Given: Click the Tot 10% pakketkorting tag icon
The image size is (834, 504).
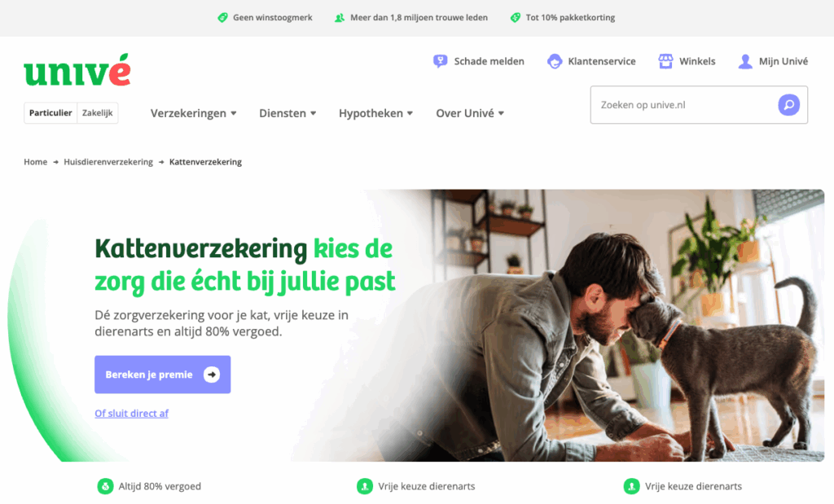Looking at the screenshot, I should coord(515,18).
